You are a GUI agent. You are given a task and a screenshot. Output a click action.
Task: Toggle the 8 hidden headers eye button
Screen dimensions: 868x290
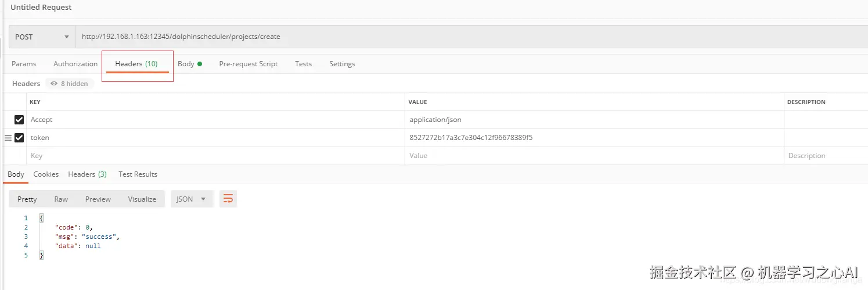pyautogui.click(x=69, y=84)
